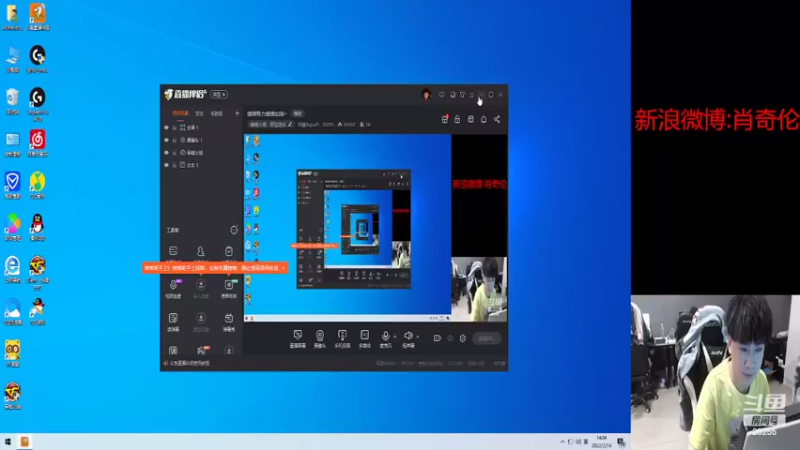The height and width of the screenshot is (450, 800).
Task: Lock the game capture source layer
Action: pyautogui.click(x=174, y=153)
